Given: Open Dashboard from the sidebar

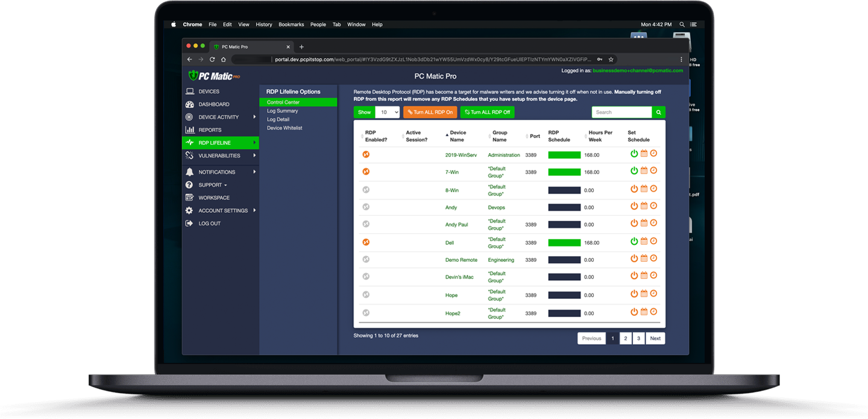Looking at the screenshot, I should point(213,104).
